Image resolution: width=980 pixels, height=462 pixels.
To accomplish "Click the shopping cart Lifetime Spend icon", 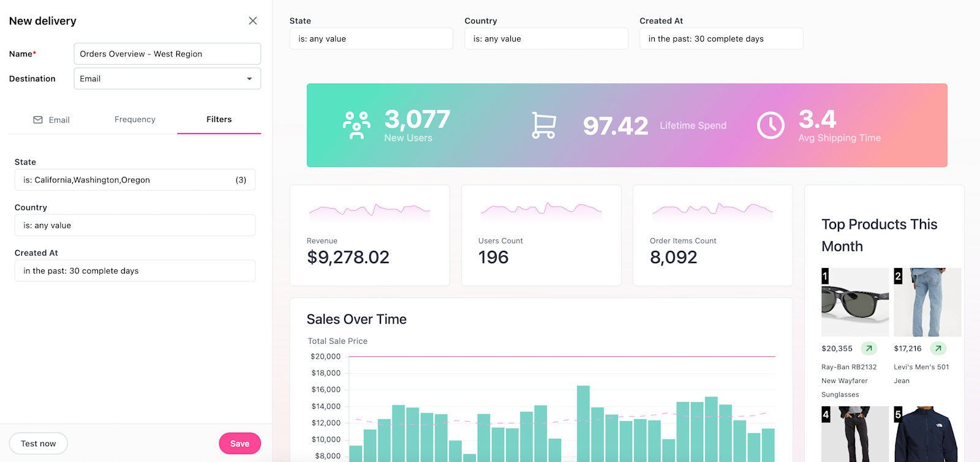I will coord(543,125).
